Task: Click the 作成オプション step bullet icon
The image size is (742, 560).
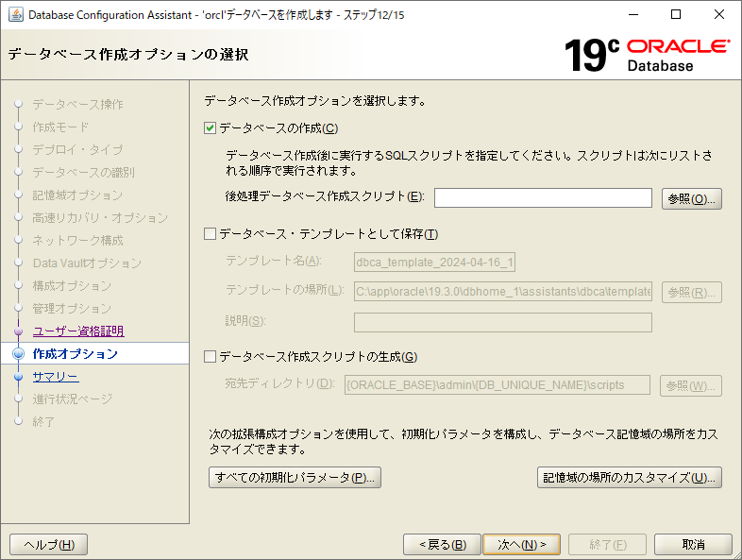Action: (19, 353)
